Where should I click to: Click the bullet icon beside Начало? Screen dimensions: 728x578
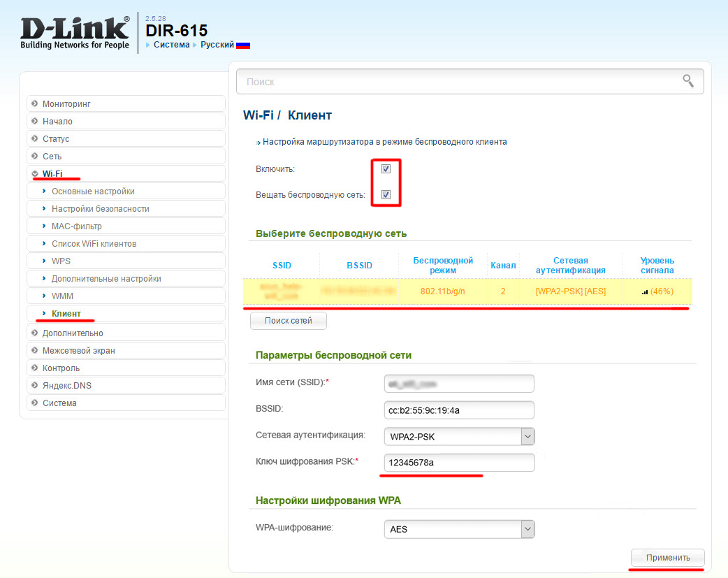[x=34, y=122]
